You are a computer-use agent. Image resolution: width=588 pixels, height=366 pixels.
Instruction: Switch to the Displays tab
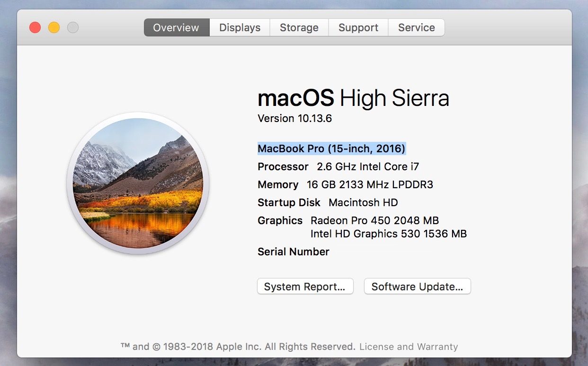[x=239, y=27]
